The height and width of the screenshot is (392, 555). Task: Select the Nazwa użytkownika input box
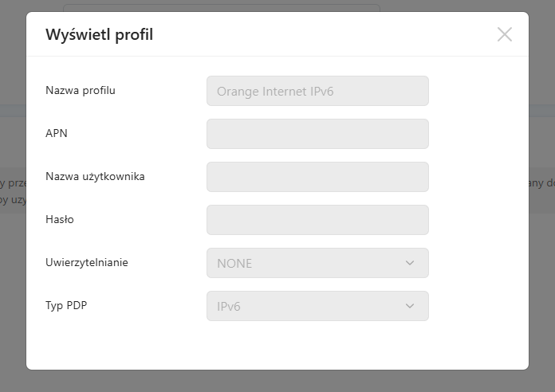[x=317, y=177]
